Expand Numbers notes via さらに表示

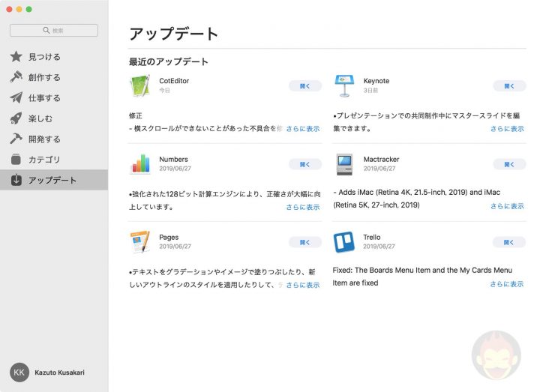point(303,207)
